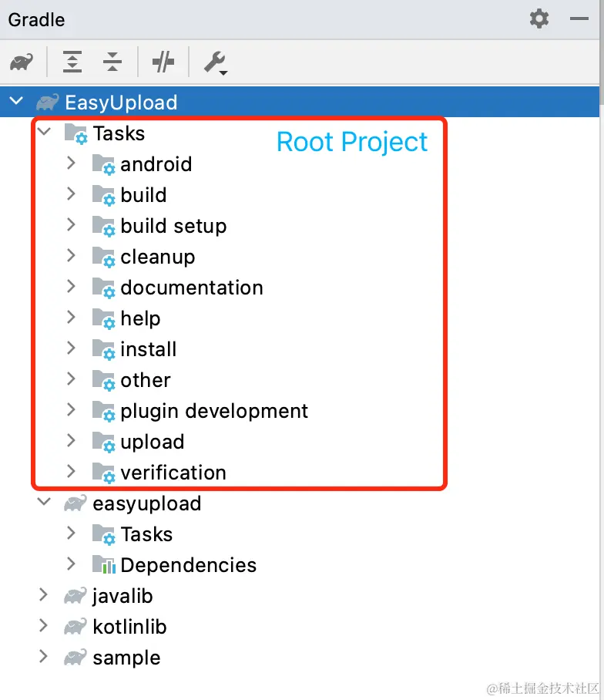Hide the Gradle tool window
The height and width of the screenshot is (700, 604).
point(579,19)
